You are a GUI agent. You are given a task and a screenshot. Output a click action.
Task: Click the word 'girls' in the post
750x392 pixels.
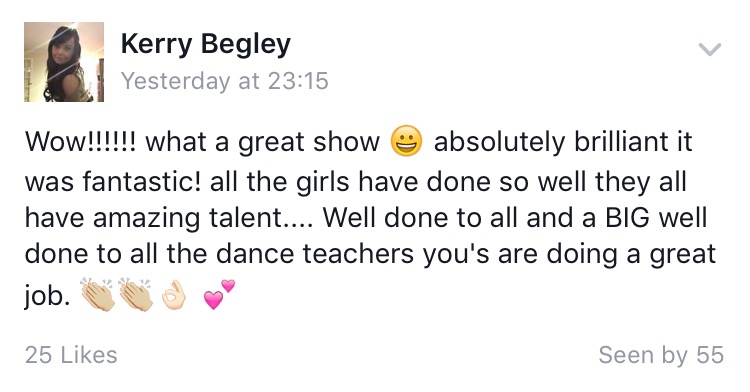323,182
